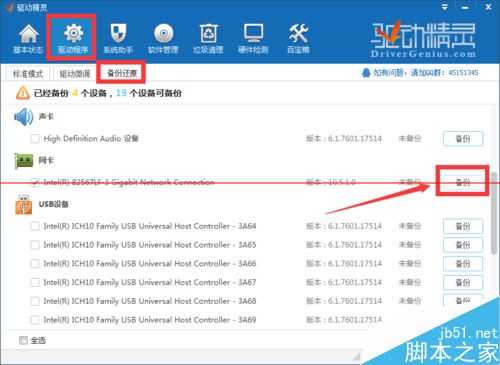Click the 声卡 category label

click(x=46, y=116)
